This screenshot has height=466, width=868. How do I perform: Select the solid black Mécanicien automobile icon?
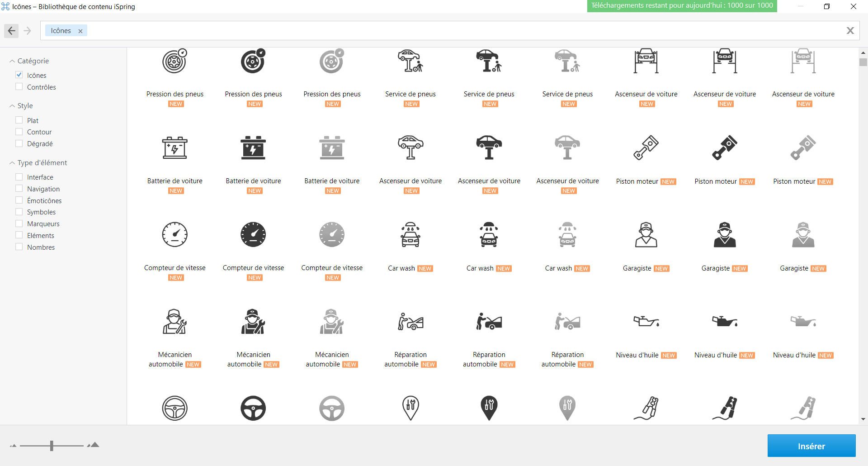click(x=253, y=322)
